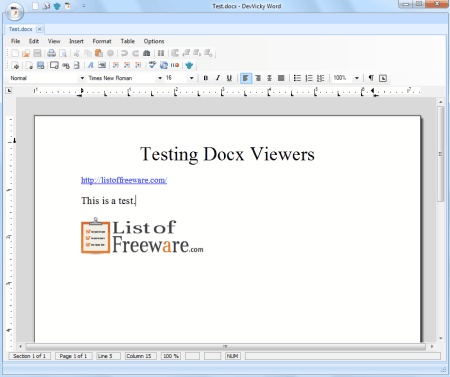Screen dimensions: 450x377
Task: Open the File menu
Action: pos(15,41)
